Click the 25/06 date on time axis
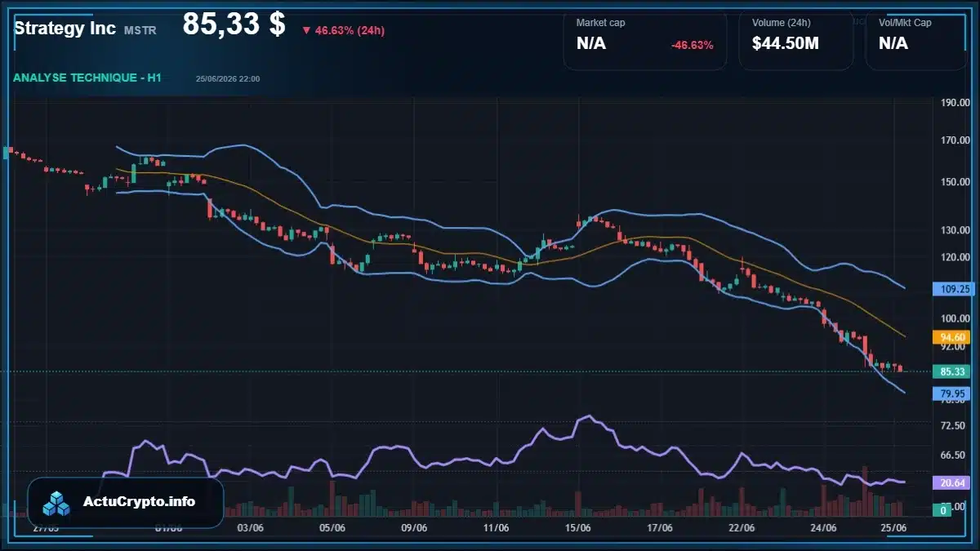 click(894, 528)
